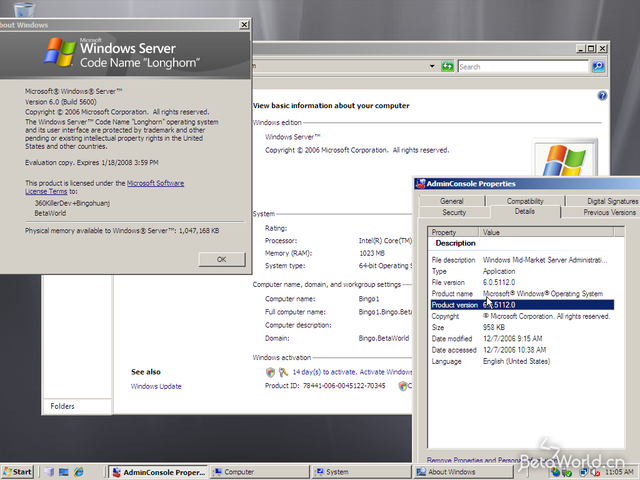Click the activation key icon in System window
This screenshot has width=640, height=480.
283,372
